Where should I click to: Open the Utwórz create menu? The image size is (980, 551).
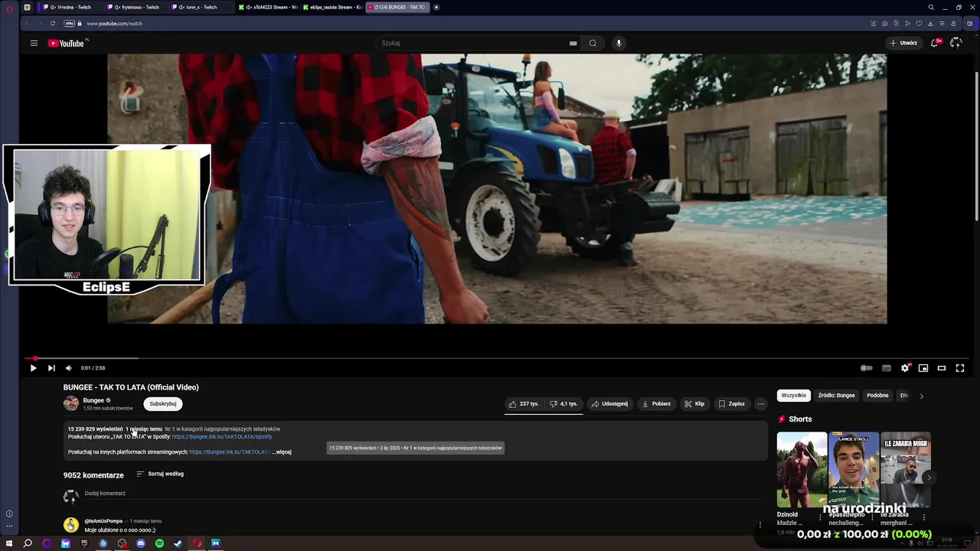tap(903, 43)
